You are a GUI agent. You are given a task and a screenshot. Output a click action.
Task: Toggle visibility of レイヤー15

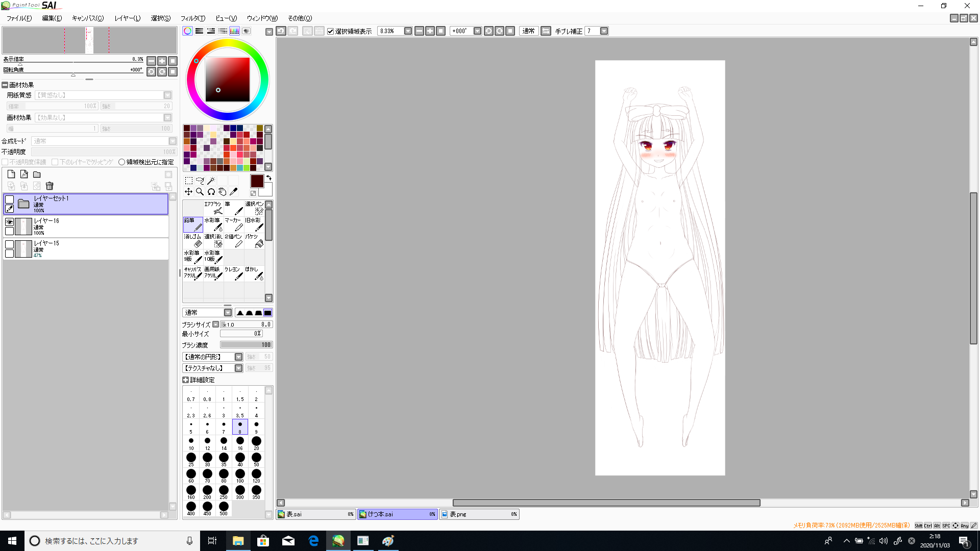tap(9, 244)
